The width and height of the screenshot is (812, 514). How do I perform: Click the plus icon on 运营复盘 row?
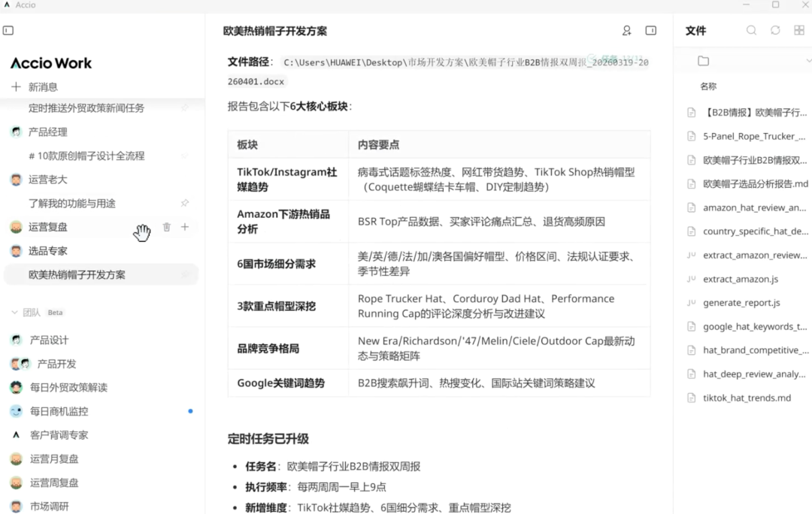click(x=185, y=227)
